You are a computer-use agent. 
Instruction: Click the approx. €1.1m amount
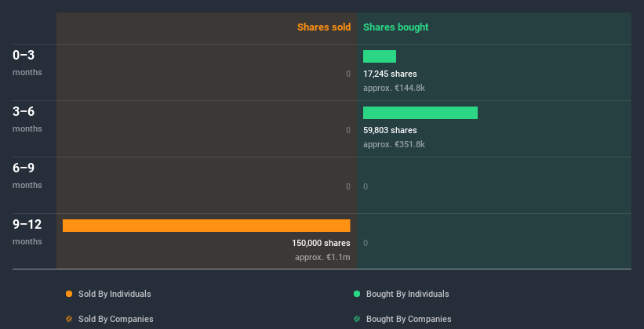pyautogui.click(x=322, y=258)
